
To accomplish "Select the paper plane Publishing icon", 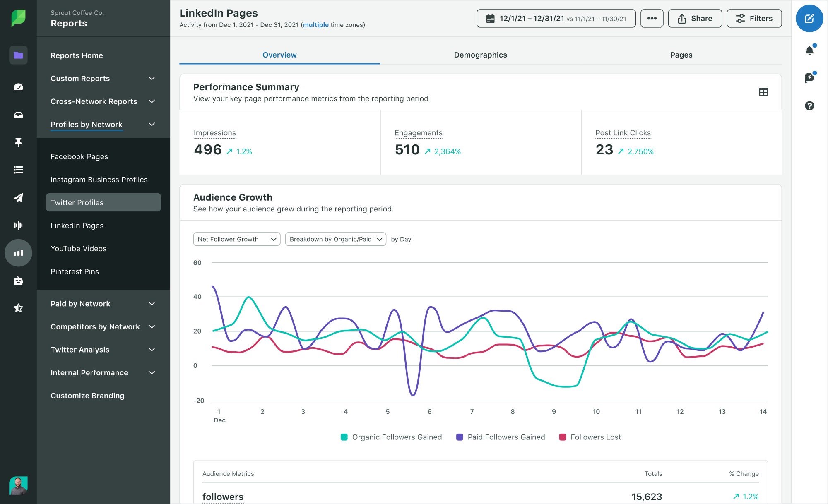I will [18, 198].
